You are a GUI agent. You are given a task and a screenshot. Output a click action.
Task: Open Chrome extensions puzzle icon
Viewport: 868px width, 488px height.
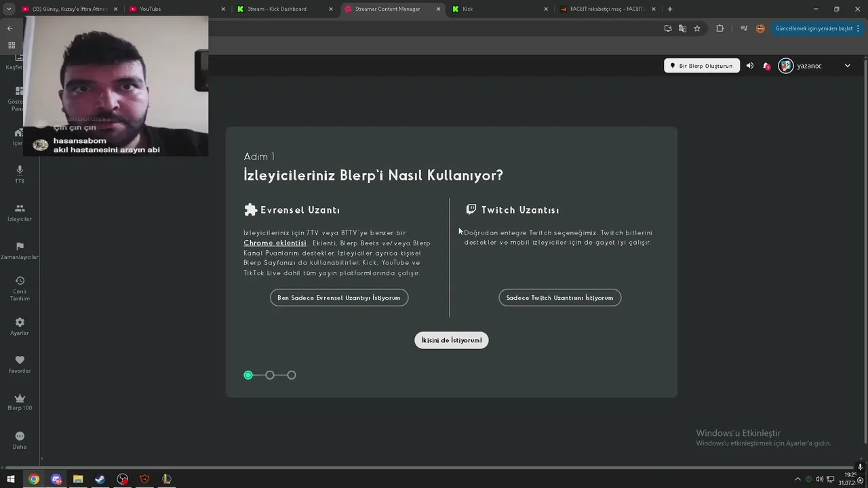coord(720,28)
